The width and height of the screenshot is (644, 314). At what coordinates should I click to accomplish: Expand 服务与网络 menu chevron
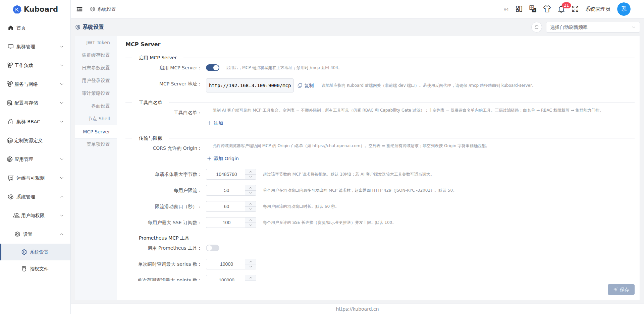(62, 84)
